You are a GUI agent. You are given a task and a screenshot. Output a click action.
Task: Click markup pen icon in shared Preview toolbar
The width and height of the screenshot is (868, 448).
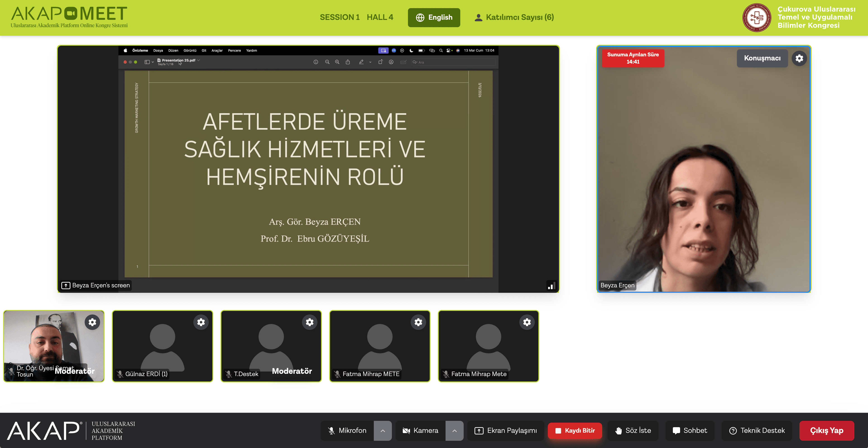(361, 62)
